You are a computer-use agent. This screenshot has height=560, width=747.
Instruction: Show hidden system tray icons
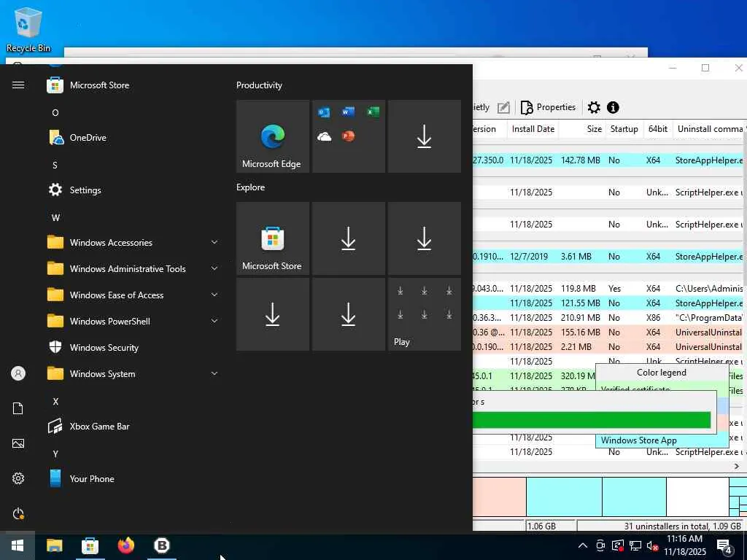pos(583,545)
